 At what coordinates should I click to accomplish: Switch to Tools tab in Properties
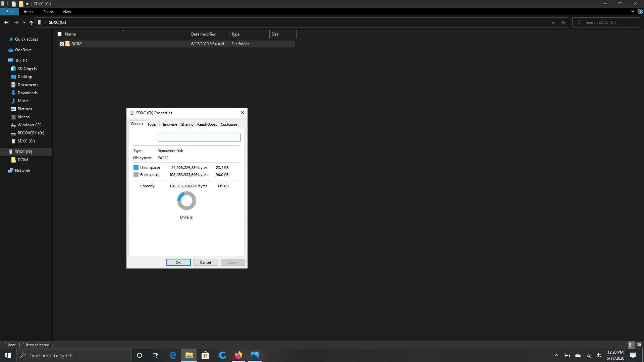tap(152, 124)
